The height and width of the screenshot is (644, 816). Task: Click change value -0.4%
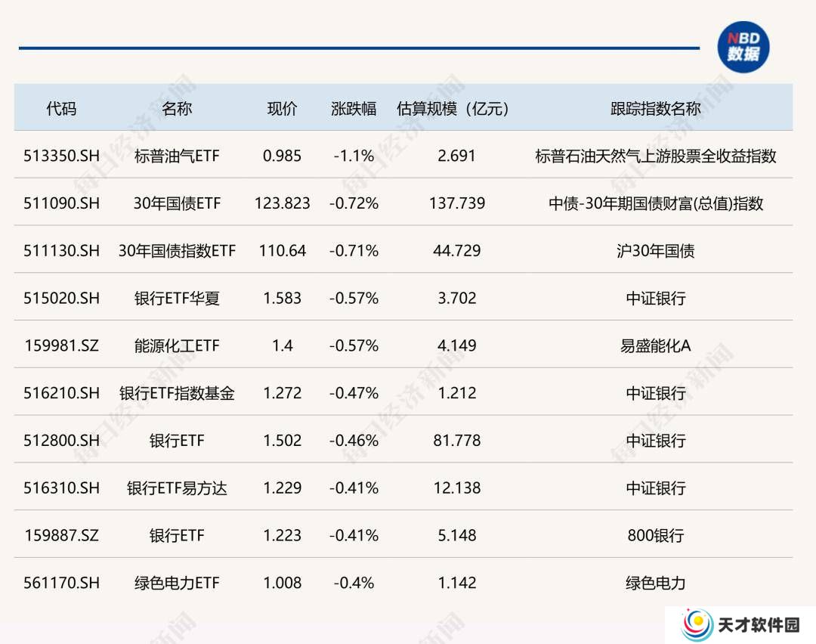click(x=354, y=583)
